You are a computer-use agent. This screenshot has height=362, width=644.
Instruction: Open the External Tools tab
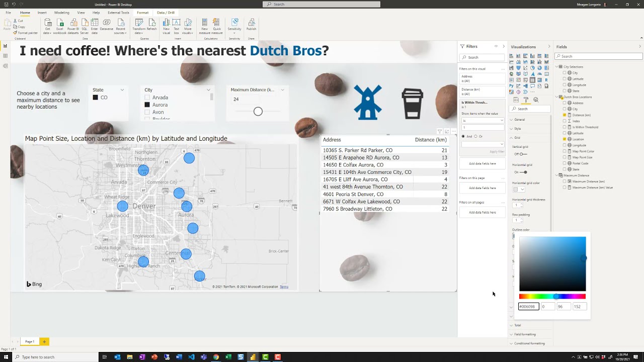(118, 13)
